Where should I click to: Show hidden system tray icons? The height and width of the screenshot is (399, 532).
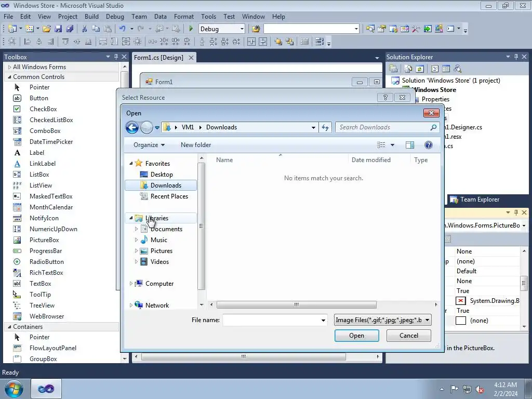click(x=442, y=389)
